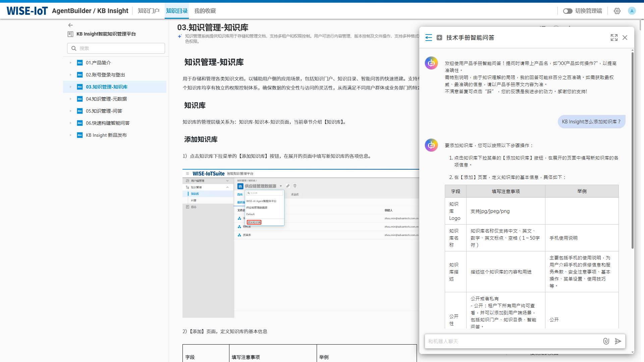Expand 04.知识管理-元数据 tree node
This screenshot has width=644, height=362.
(70, 99)
